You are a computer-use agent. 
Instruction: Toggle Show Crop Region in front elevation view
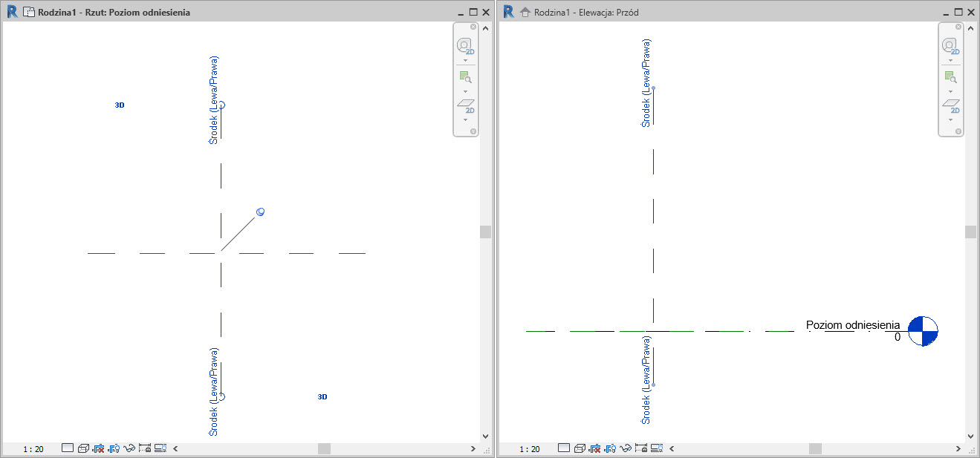coord(610,448)
